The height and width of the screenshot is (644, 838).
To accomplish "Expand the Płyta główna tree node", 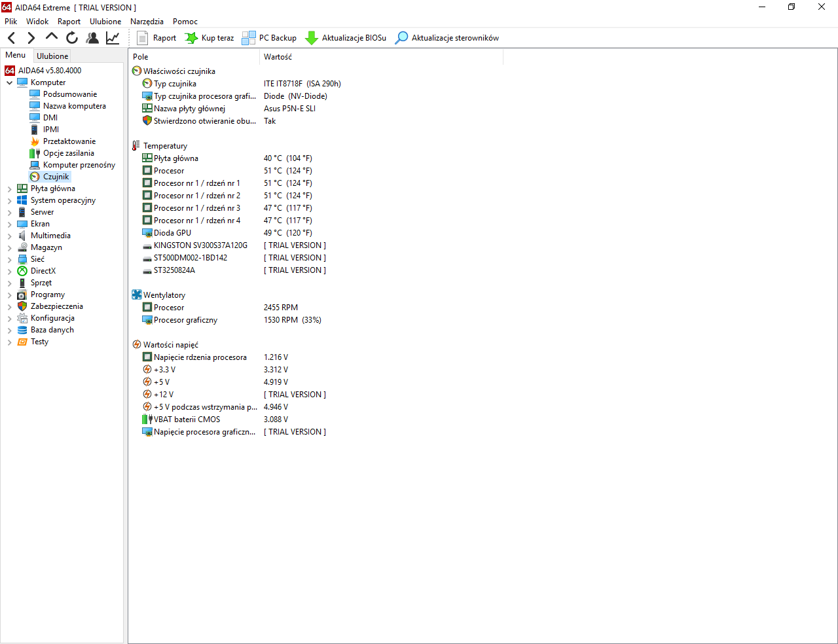I will [x=9, y=189].
